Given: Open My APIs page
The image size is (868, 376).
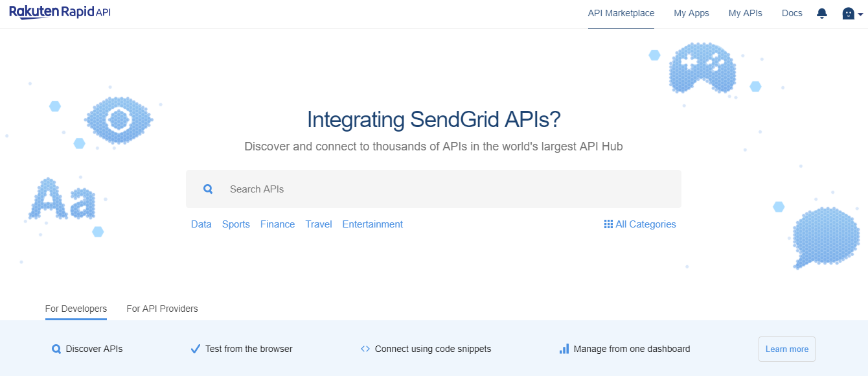Looking at the screenshot, I should 745,14.
